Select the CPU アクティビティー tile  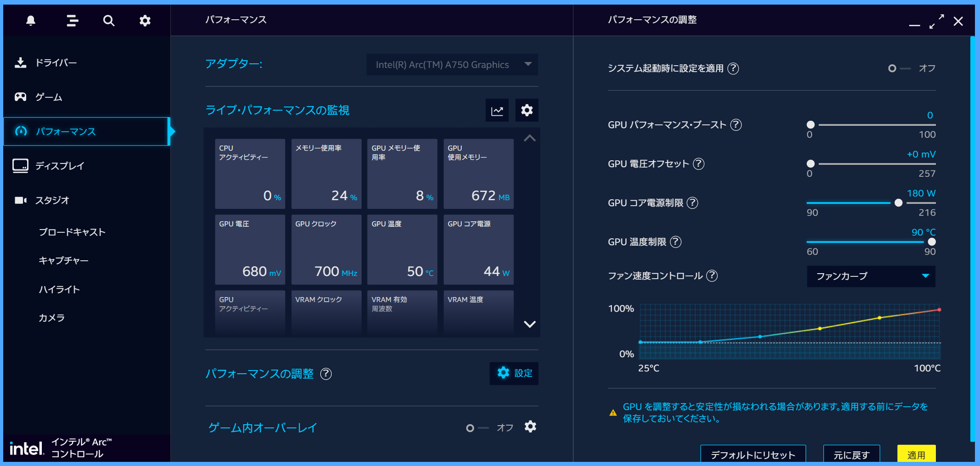pos(250,174)
